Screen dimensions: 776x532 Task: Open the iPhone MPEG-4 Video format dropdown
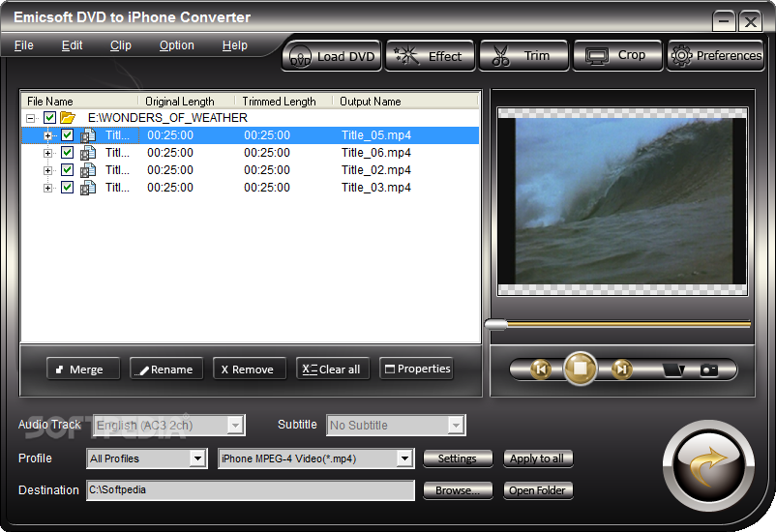coord(404,458)
